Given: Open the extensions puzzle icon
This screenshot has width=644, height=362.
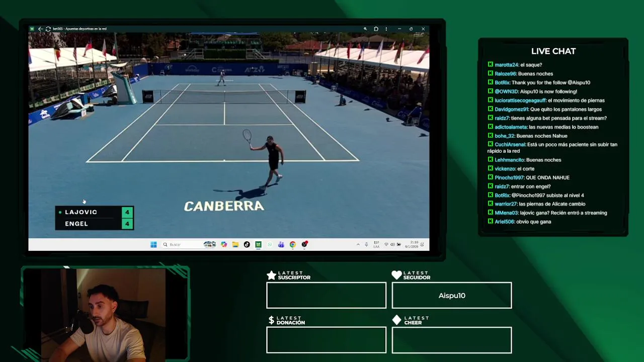Looking at the screenshot, I should (x=376, y=29).
